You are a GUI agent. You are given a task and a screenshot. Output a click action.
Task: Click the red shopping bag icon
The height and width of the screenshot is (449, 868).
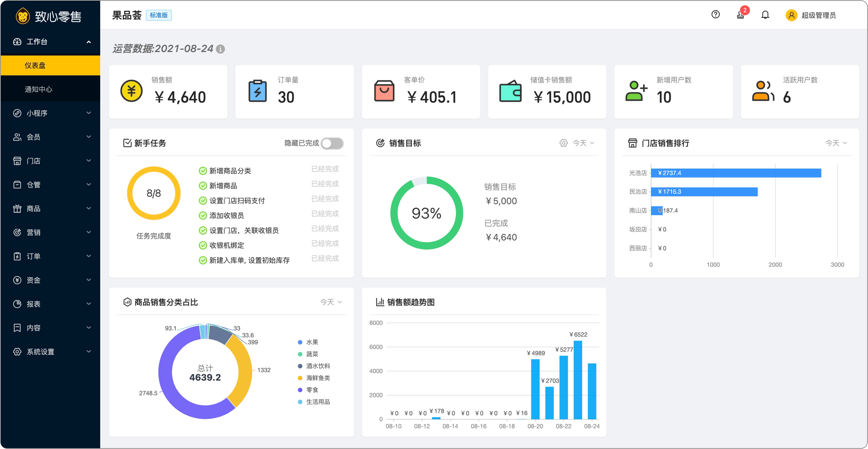(x=384, y=91)
